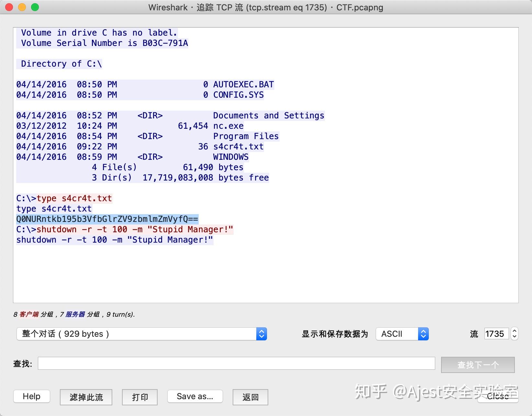Open the whole-conversation 929 bytes dropdown

tap(141, 334)
